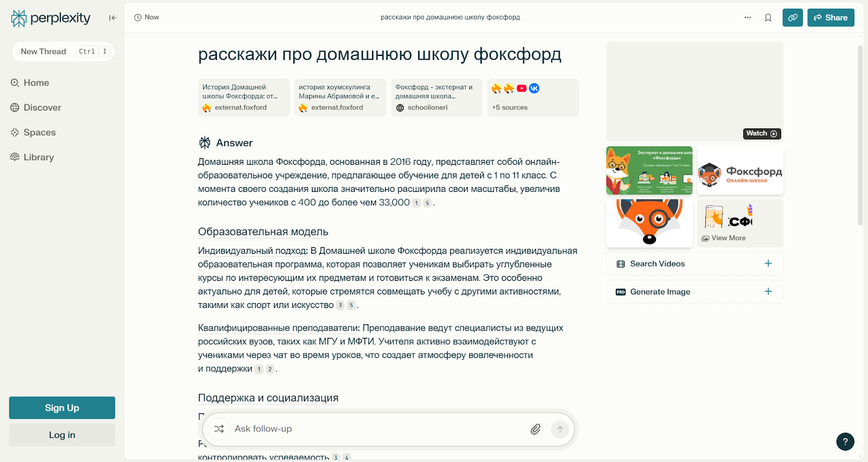Viewport: 868px width, 462px height.
Task: Open the three-dot more options menu
Action: tap(748, 17)
